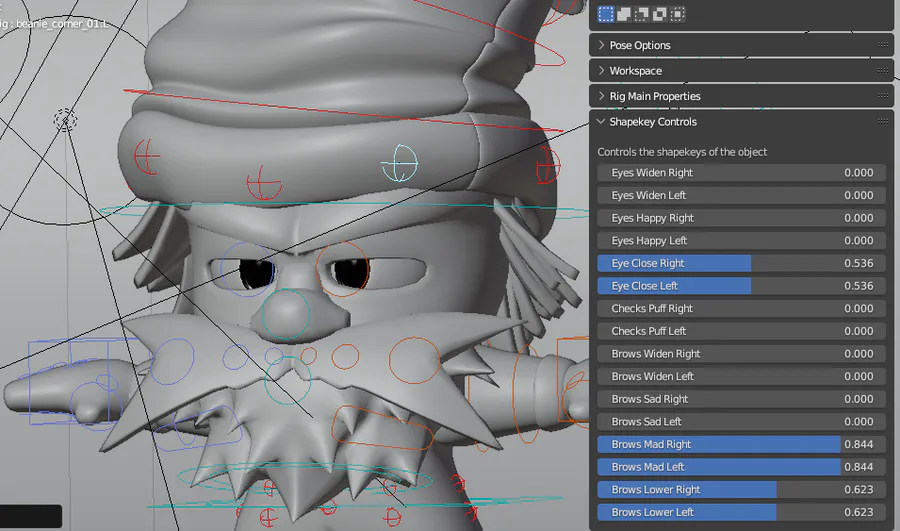The width and height of the screenshot is (900, 531).
Task: Pick the Subtract Selection mode icon
Action: [x=642, y=14]
